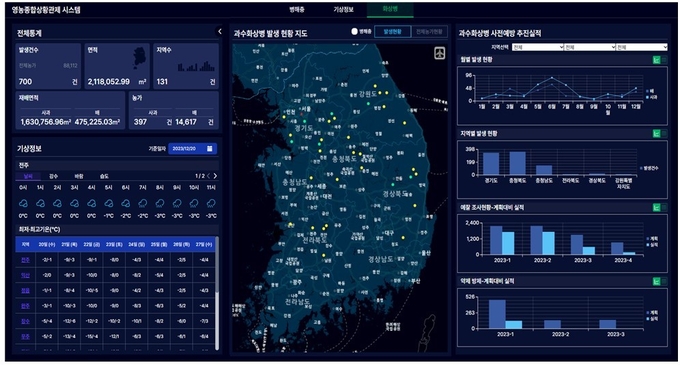Toggle 사과 series in monthly chart legend

coord(651,98)
